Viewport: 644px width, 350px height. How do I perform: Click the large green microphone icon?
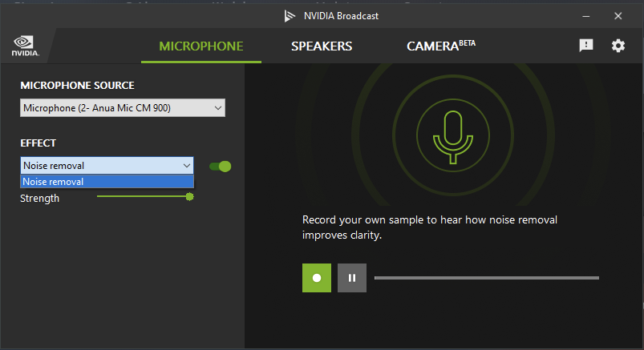453,137
